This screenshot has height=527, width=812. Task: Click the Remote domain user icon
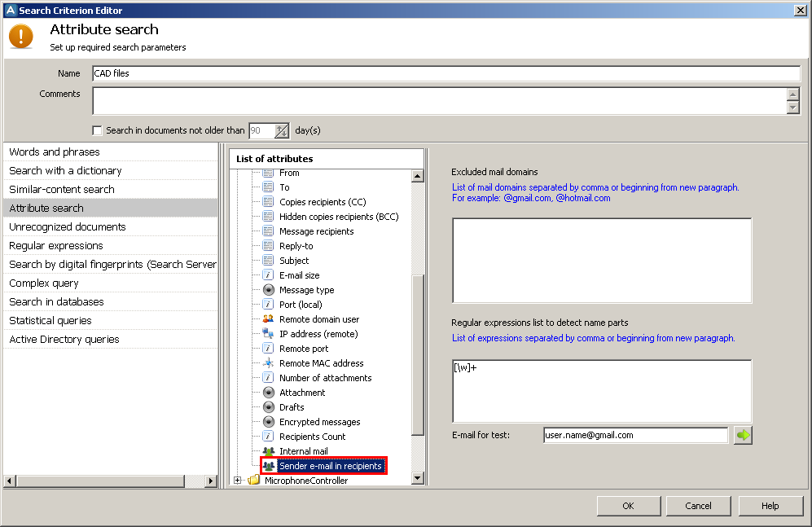(x=268, y=319)
